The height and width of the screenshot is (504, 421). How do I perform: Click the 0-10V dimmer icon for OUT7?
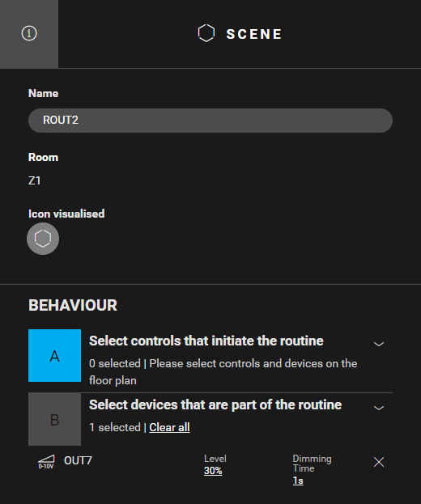click(46, 462)
